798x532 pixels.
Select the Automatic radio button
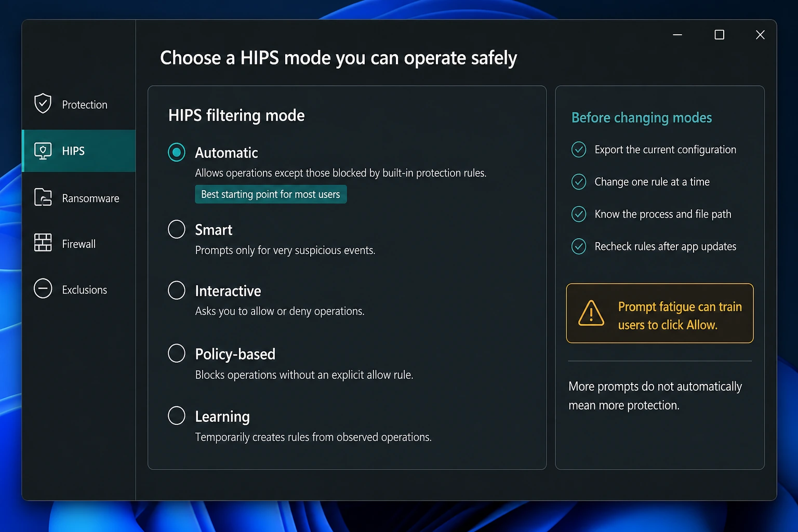(177, 152)
